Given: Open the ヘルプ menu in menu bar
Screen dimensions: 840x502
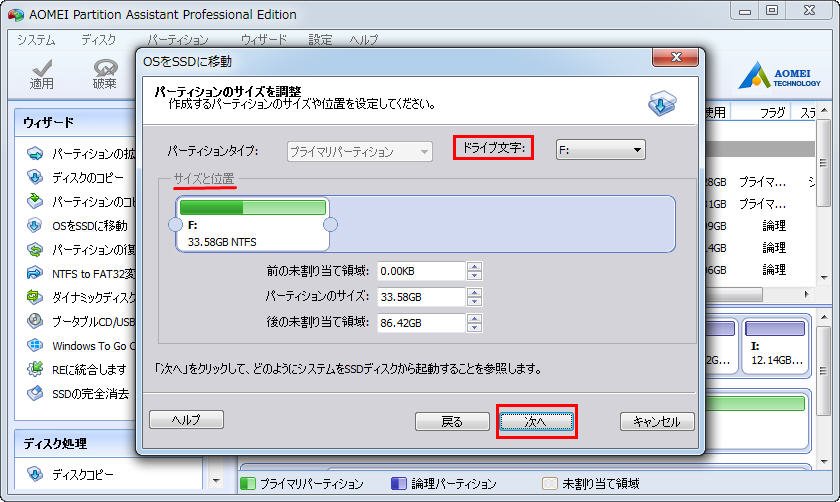Looking at the screenshot, I should (364, 40).
